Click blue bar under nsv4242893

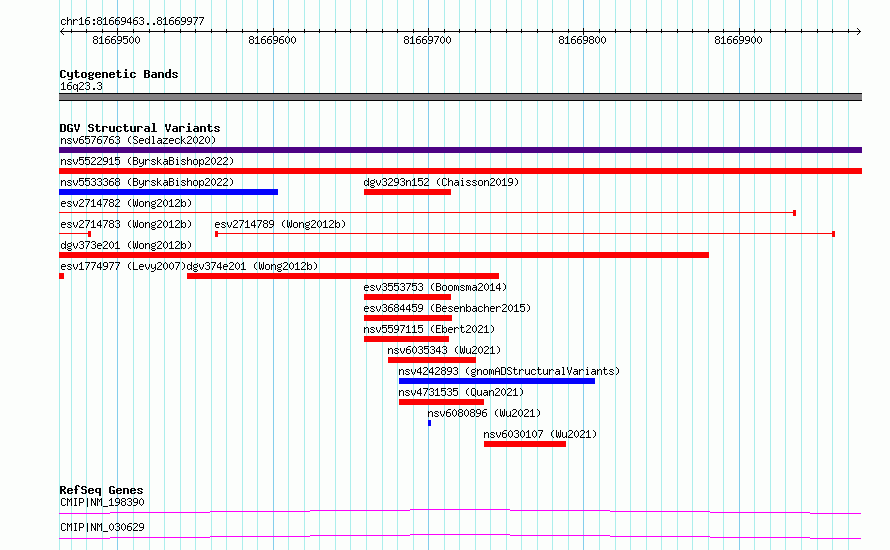[497, 381]
